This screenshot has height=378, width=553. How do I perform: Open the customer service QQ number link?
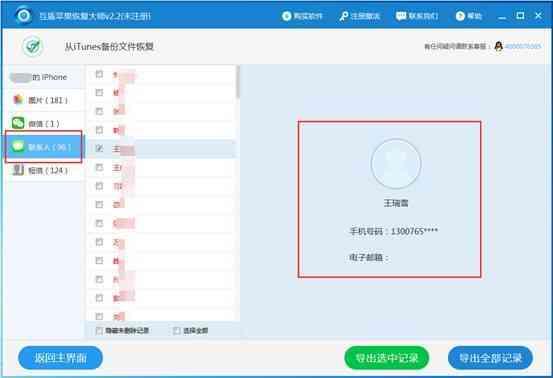(523, 47)
